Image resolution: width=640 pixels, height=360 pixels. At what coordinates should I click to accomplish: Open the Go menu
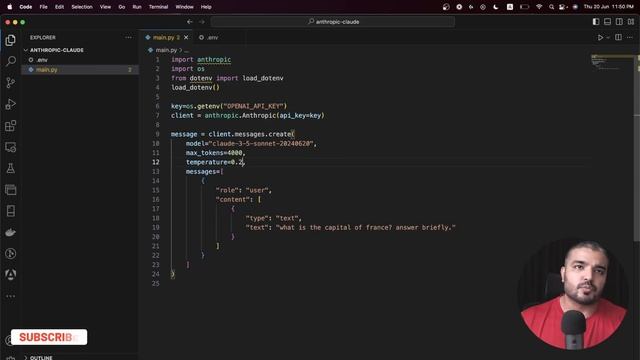point(122,7)
